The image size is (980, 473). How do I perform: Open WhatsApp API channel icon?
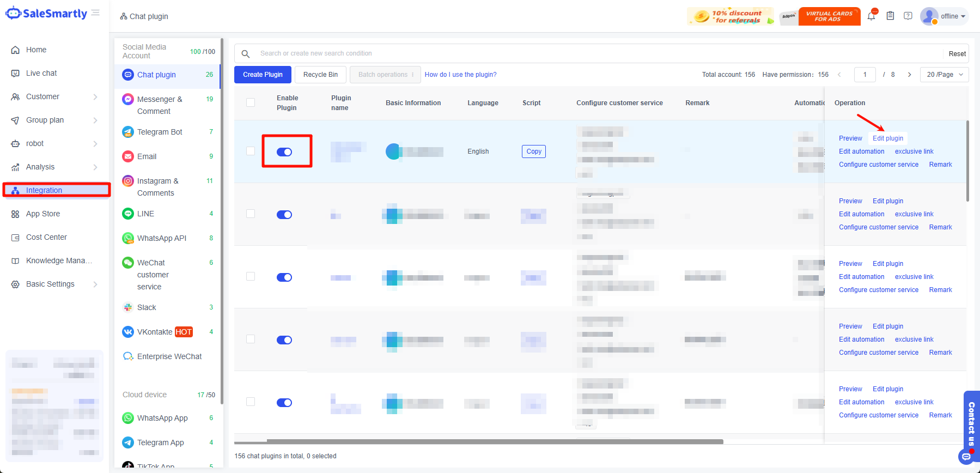point(128,238)
